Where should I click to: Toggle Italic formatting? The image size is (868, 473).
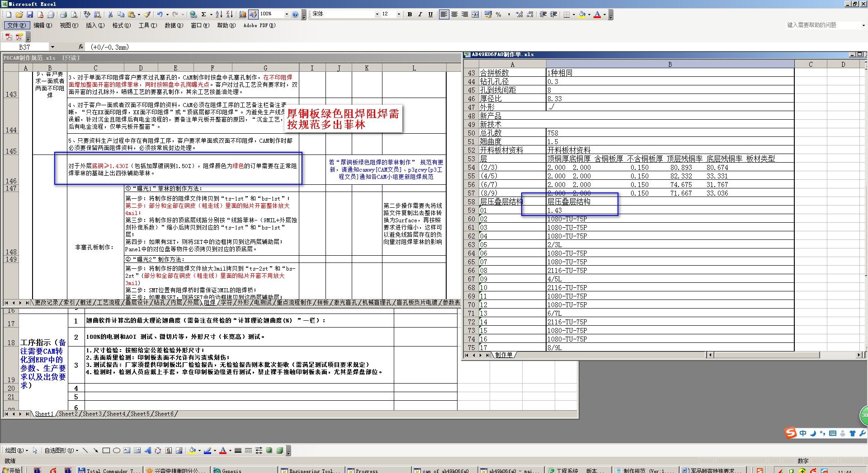[420, 14]
